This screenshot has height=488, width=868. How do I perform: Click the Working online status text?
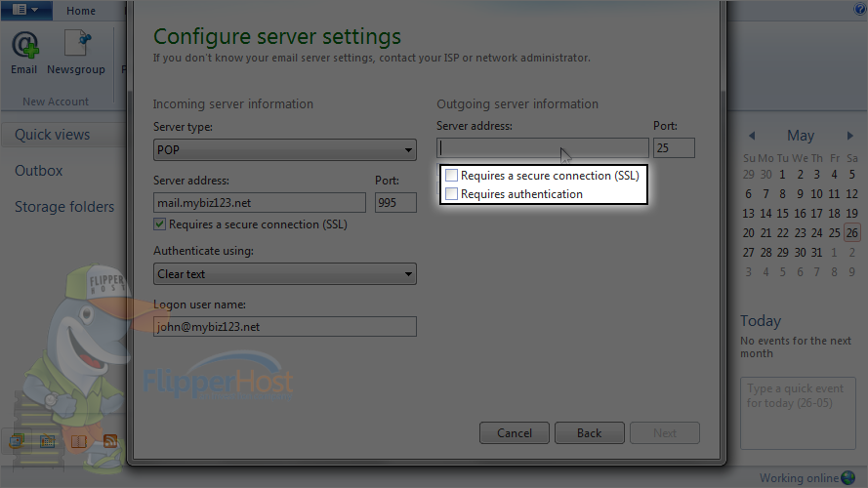[799, 478]
